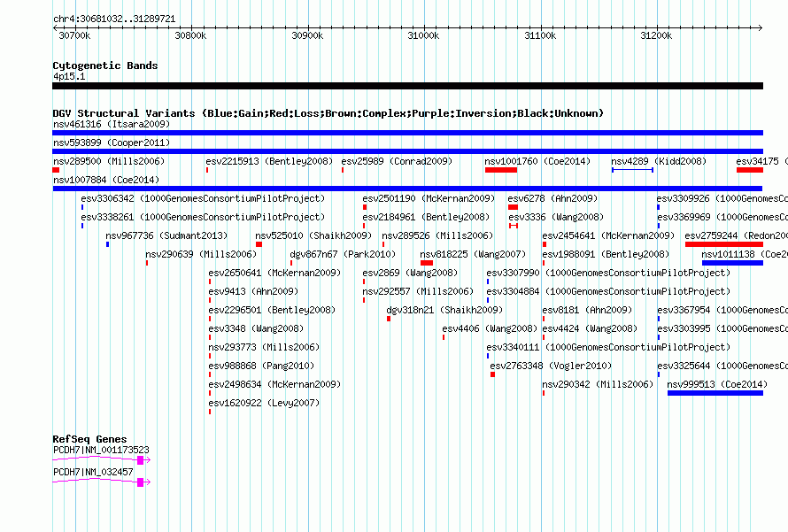Open the PCDH7|NM_001173523 gene label
The width and height of the screenshot is (788, 532).
tap(101, 450)
